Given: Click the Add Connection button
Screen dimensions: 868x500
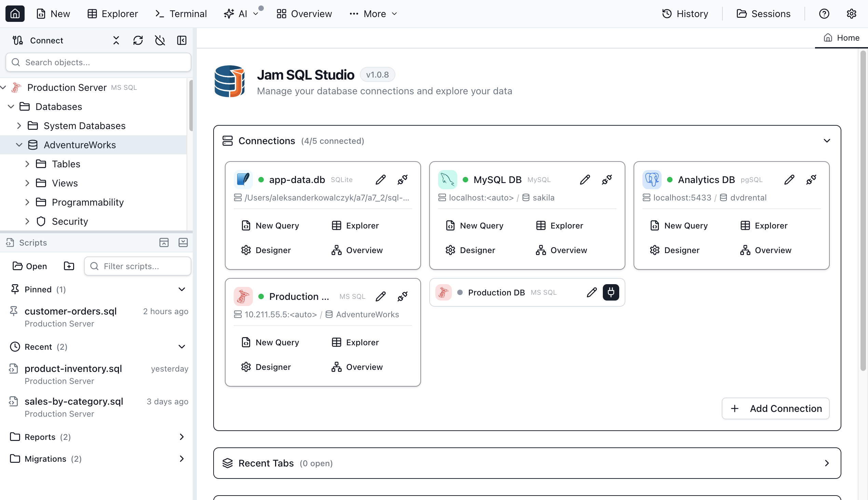Looking at the screenshot, I should (x=776, y=408).
